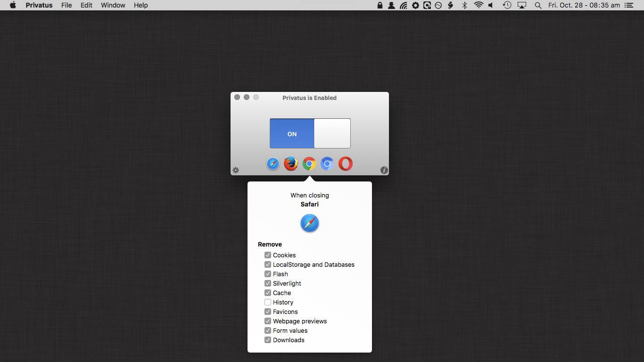The height and width of the screenshot is (362, 644).
Task: Uncheck the Webpage previews checkbox
Action: pos(268,321)
